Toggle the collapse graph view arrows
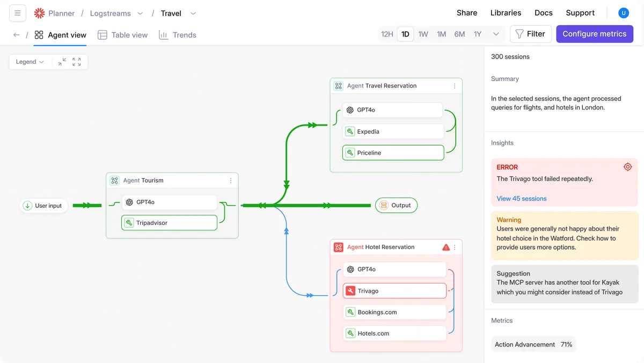 tap(63, 62)
